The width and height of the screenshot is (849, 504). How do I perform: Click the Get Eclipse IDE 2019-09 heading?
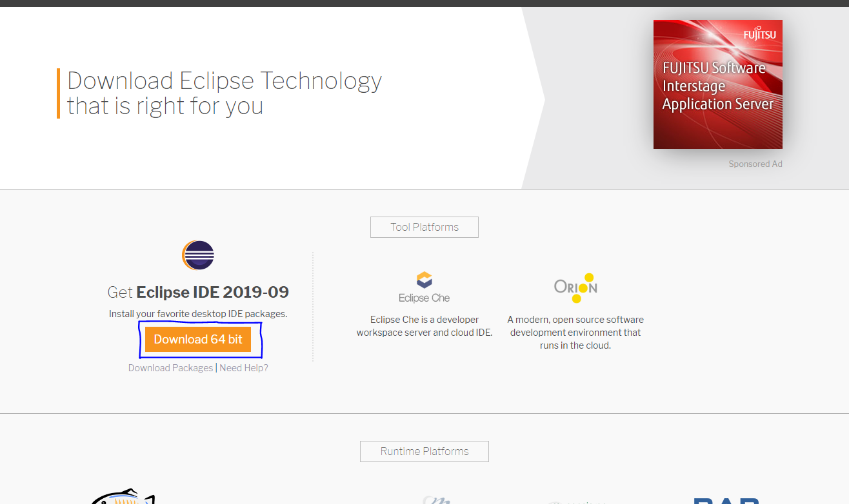pyautogui.click(x=198, y=292)
